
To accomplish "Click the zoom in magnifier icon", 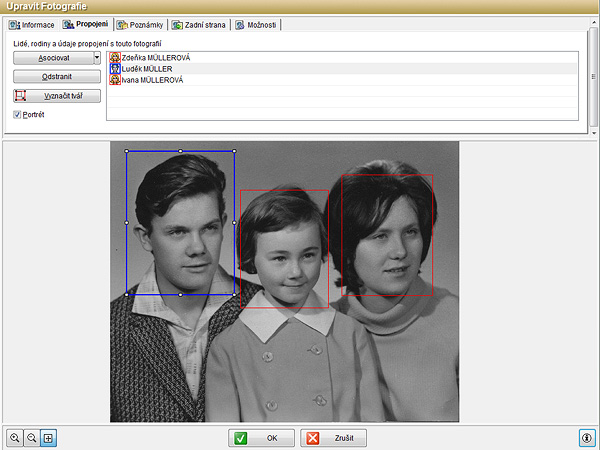I will tap(15, 438).
